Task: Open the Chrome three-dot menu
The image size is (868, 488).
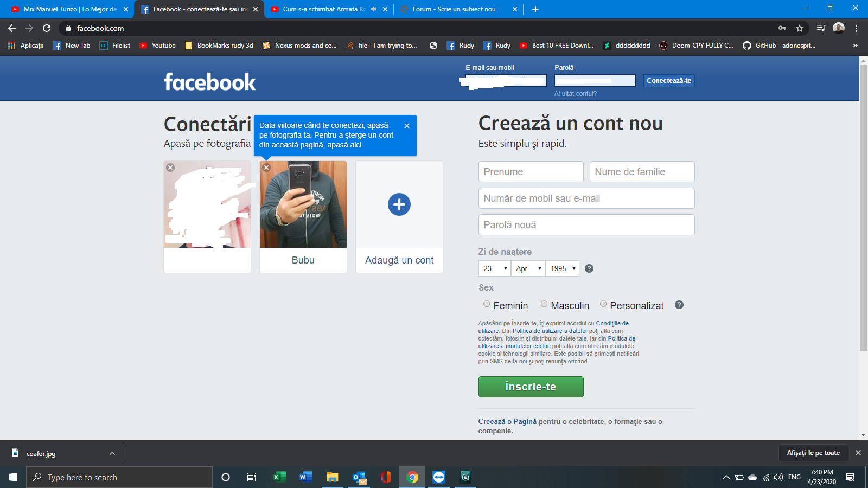Action: [x=856, y=28]
